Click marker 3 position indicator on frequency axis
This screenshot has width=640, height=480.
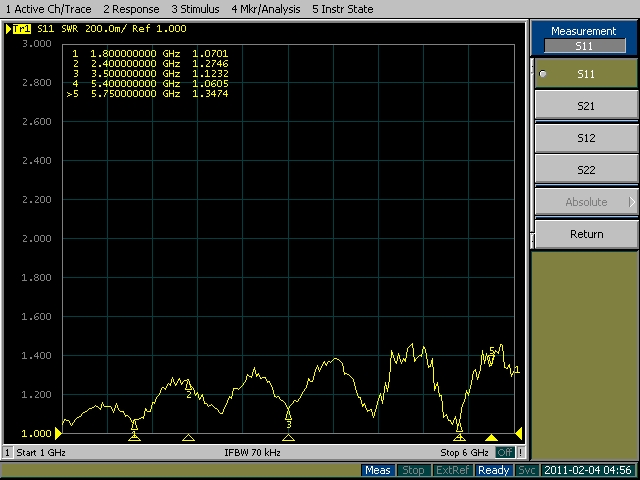289,438
